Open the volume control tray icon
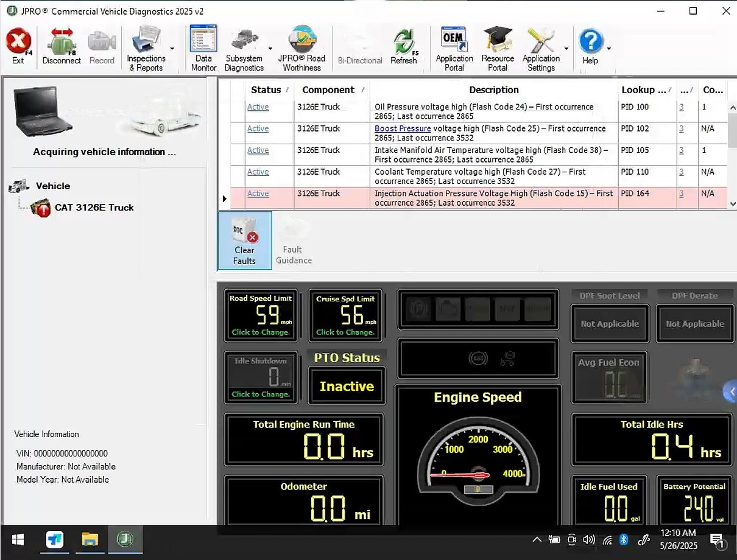 588,540
